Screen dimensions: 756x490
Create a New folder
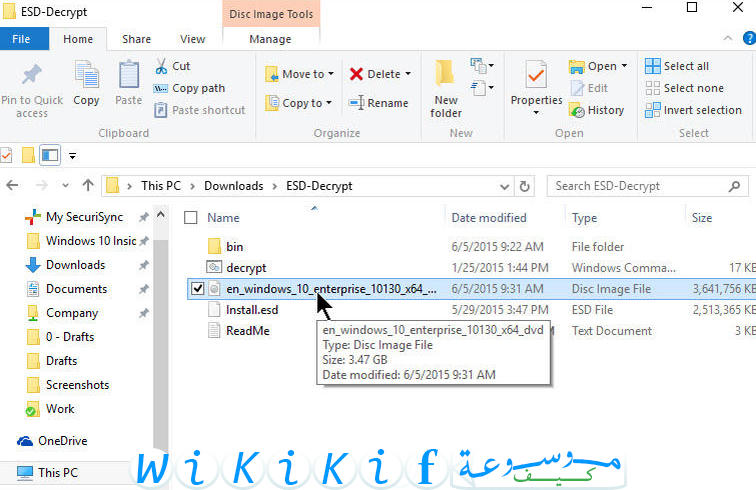pyautogui.click(x=446, y=89)
